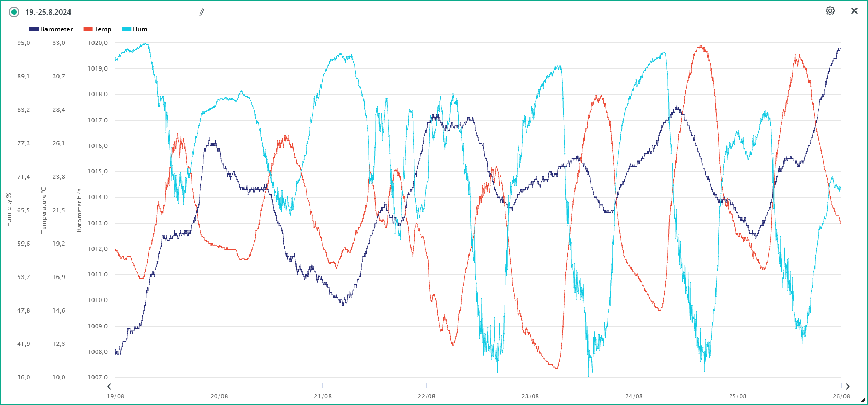The width and height of the screenshot is (868, 405).
Task: Select the 22/08 date on the x-axis
Action: [426, 396]
